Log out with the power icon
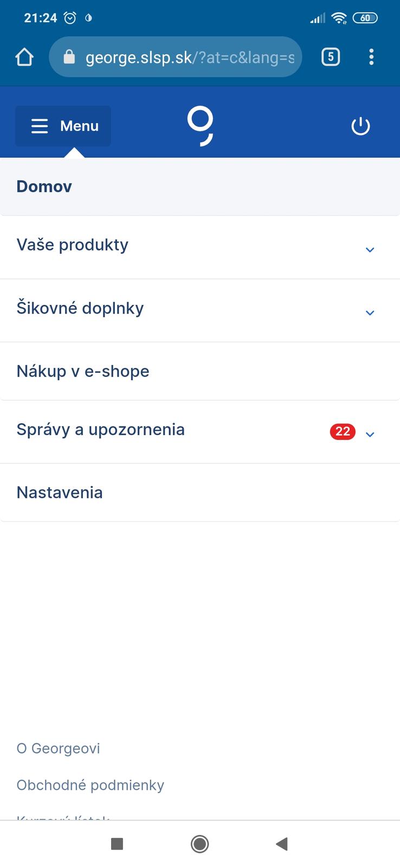The width and height of the screenshot is (400, 868). pos(360,126)
